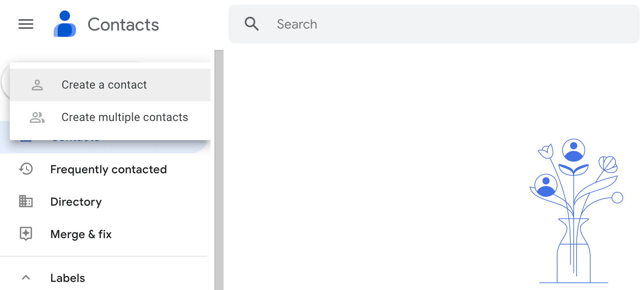The height and width of the screenshot is (290, 644).
Task: Open Merge & fix suggestions
Action: coord(81,234)
